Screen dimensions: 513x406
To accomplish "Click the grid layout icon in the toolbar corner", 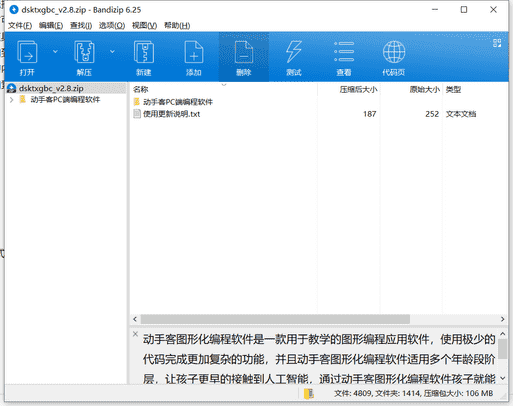I will click(x=497, y=43).
